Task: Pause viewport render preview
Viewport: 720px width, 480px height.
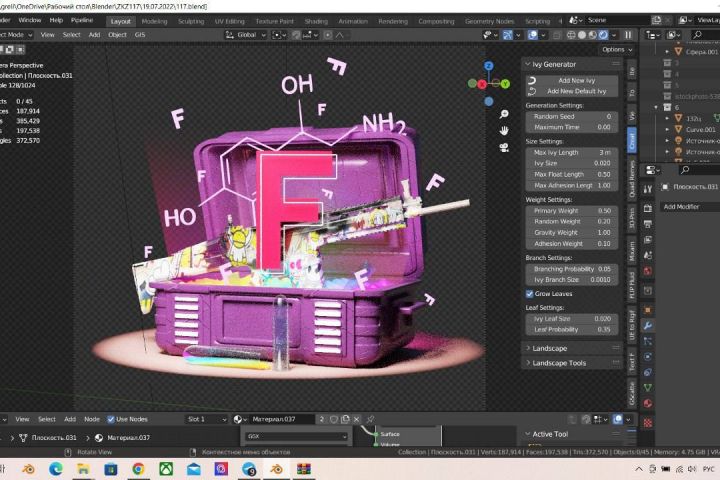Action: [x=628, y=35]
